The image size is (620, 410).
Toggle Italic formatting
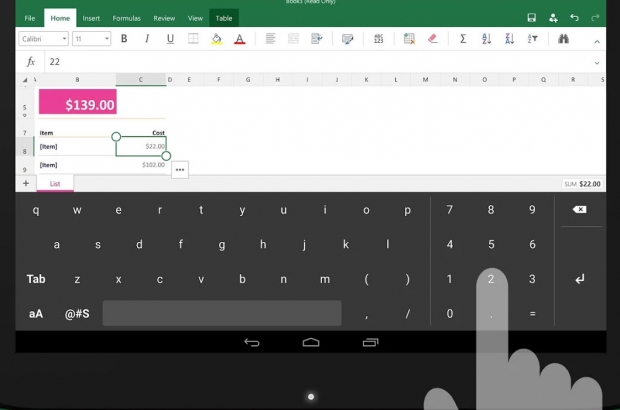pyautogui.click(x=147, y=38)
